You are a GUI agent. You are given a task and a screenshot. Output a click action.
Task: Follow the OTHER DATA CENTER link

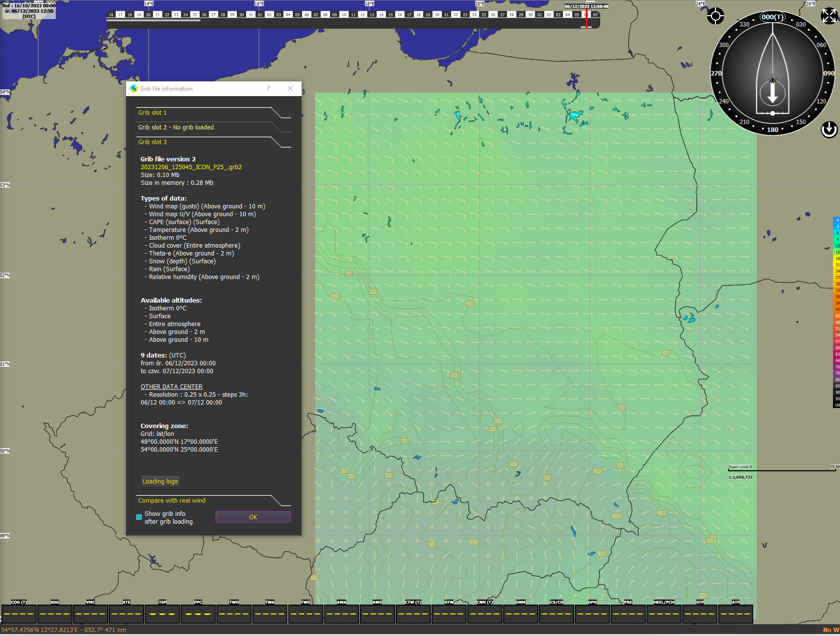pos(172,387)
